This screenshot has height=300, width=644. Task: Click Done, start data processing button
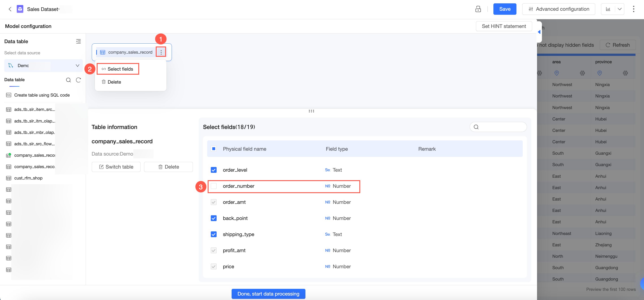tap(268, 294)
